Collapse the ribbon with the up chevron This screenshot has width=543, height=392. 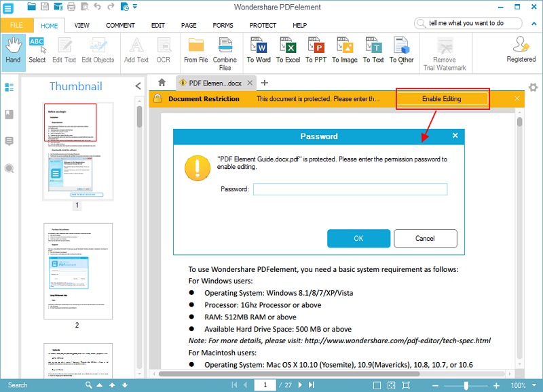533,24
